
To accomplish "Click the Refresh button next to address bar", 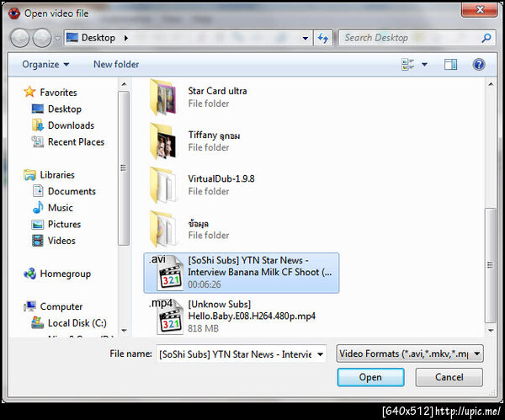I will (323, 38).
